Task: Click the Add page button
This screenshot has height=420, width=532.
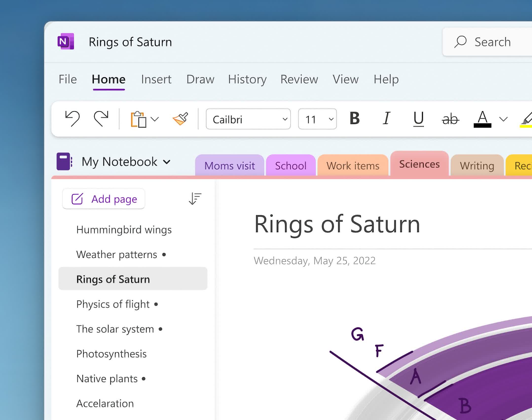Action: click(104, 199)
